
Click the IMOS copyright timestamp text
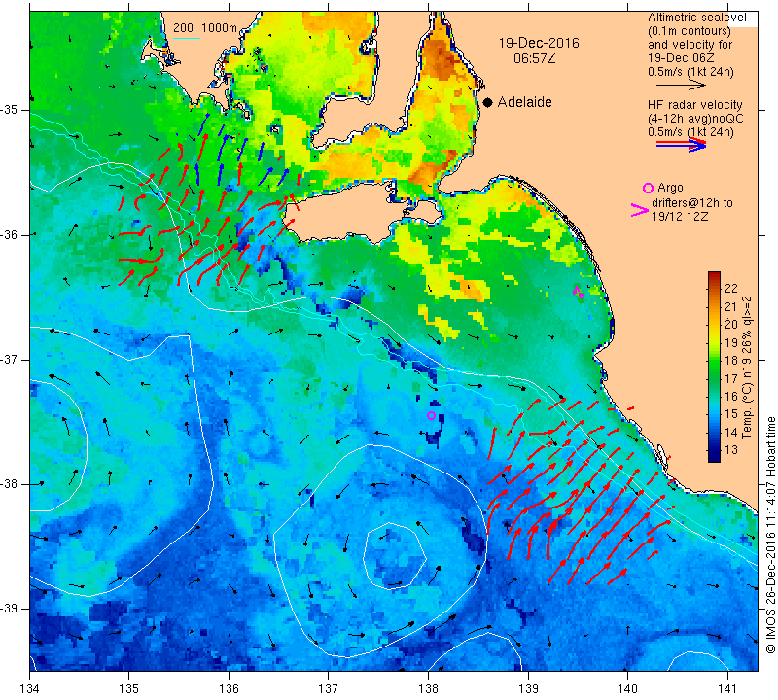[770, 535]
